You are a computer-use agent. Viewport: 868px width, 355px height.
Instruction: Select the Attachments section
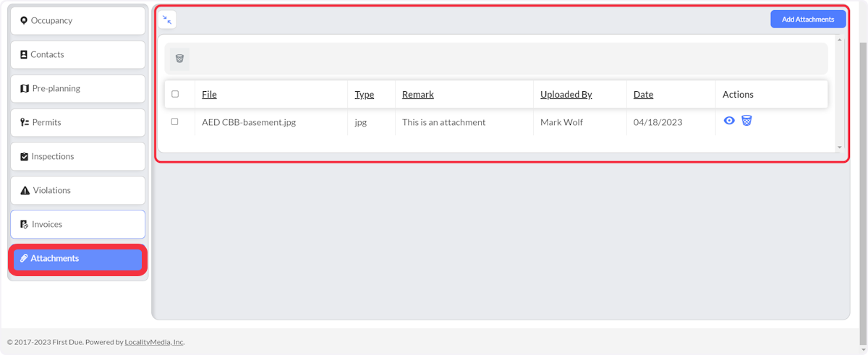pyautogui.click(x=78, y=260)
